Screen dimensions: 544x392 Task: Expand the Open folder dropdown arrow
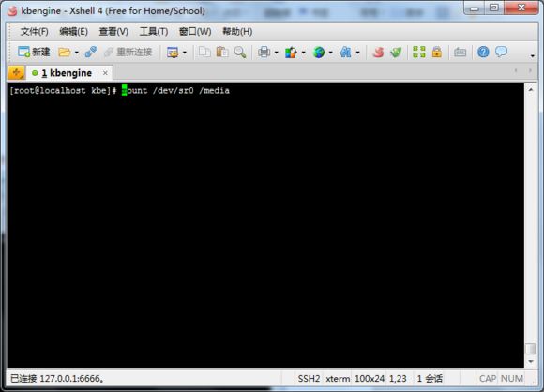point(77,53)
